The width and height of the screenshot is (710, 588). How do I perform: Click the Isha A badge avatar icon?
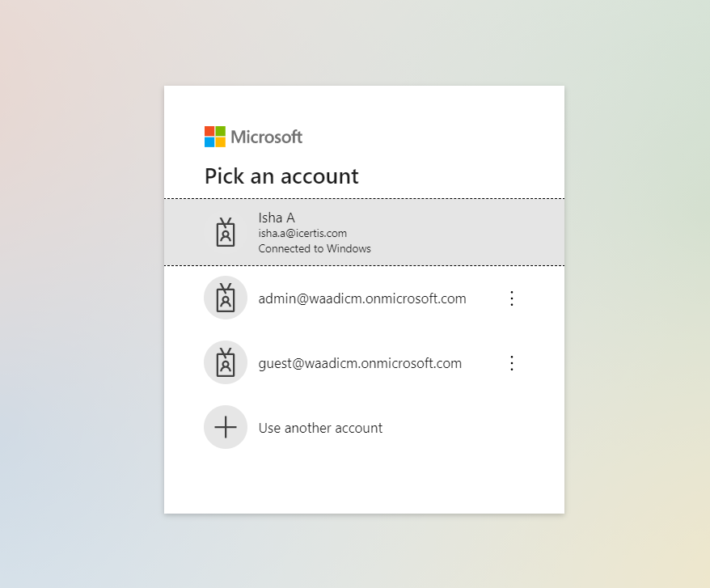(226, 232)
